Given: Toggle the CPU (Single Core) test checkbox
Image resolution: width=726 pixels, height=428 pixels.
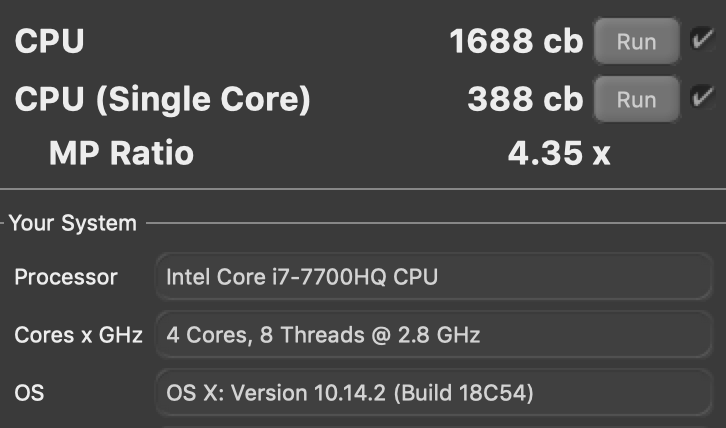Looking at the screenshot, I should pyautogui.click(x=702, y=97).
